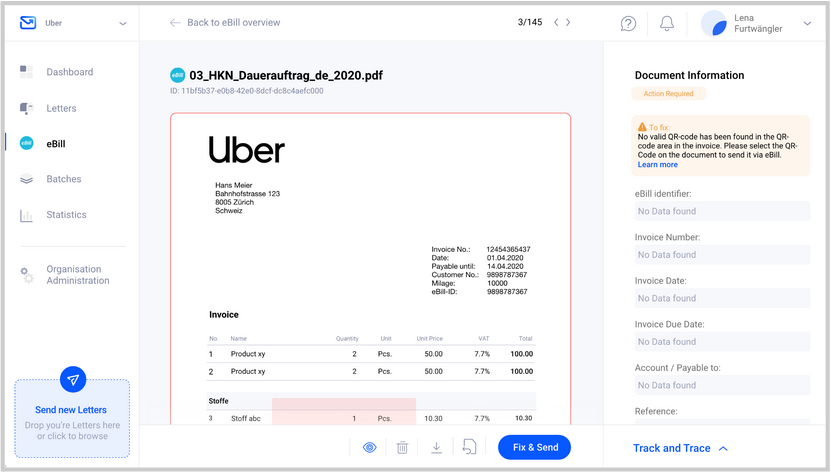Click Action Required status badge
The height and width of the screenshot is (473, 831).
click(668, 93)
